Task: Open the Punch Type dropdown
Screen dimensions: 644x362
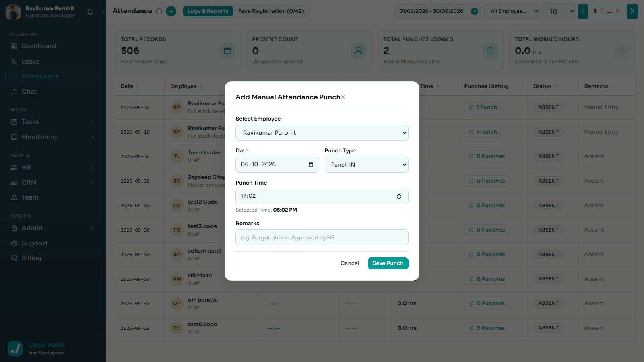Action: (367, 165)
